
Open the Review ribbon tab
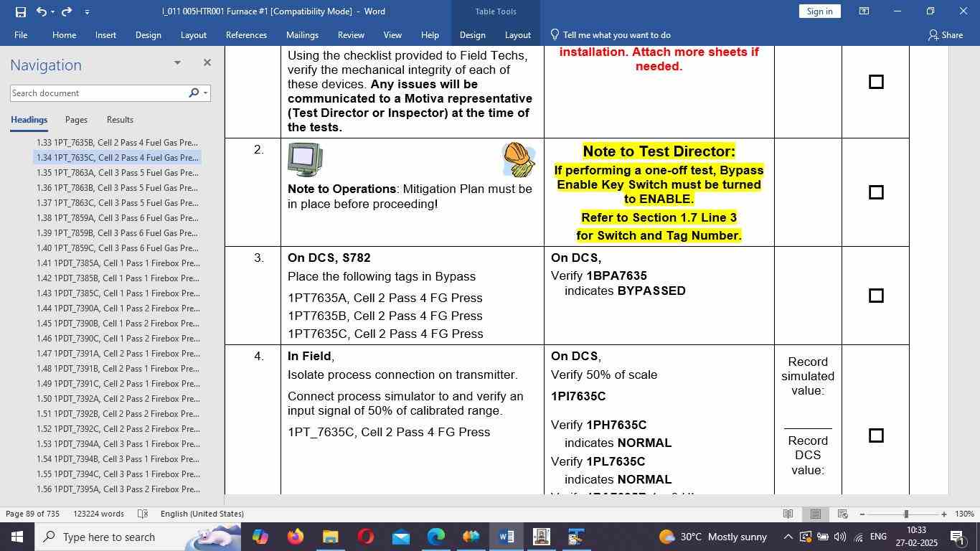pos(351,34)
